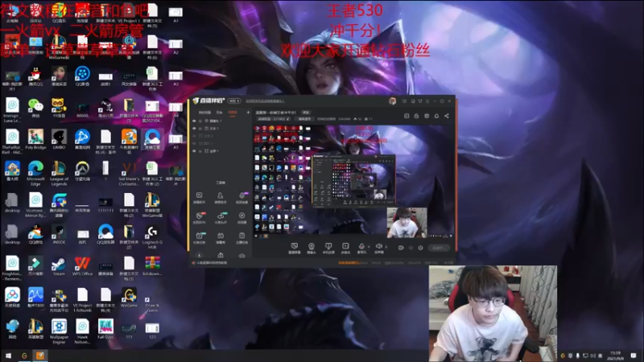Open WeGame desktop shortcut
This screenshot has height=362, width=644.
point(129,298)
